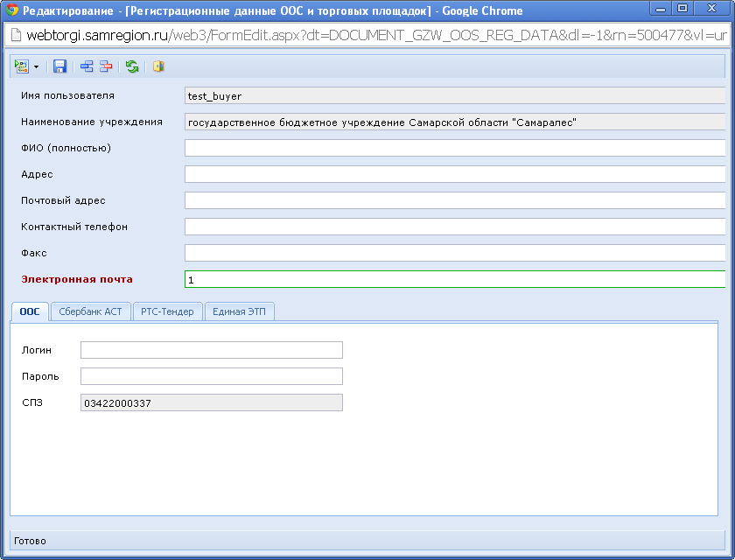The image size is (735, 560).
Task: Click the blue tree structure icon
Action: pyautogui.click(x=87, y=66)
